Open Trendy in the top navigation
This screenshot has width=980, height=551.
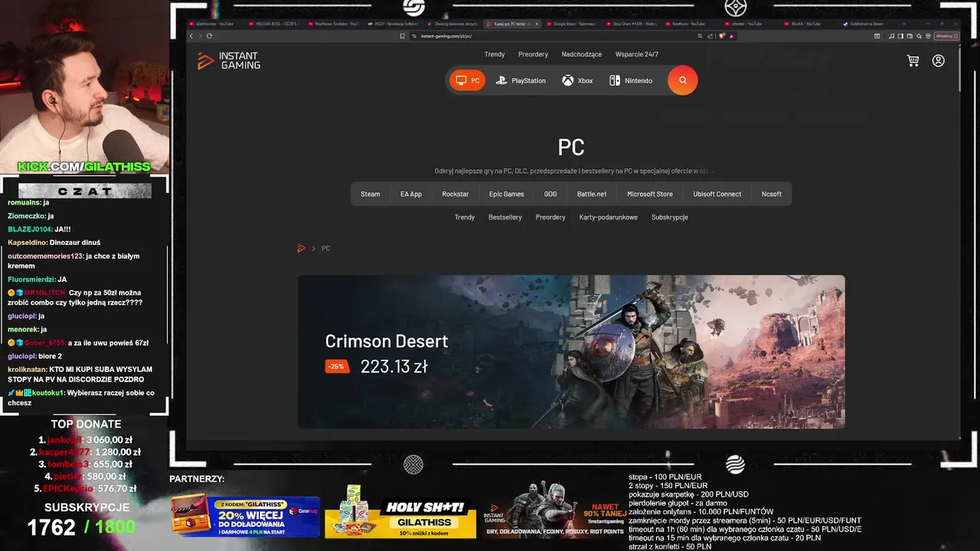tap(495, 54)
